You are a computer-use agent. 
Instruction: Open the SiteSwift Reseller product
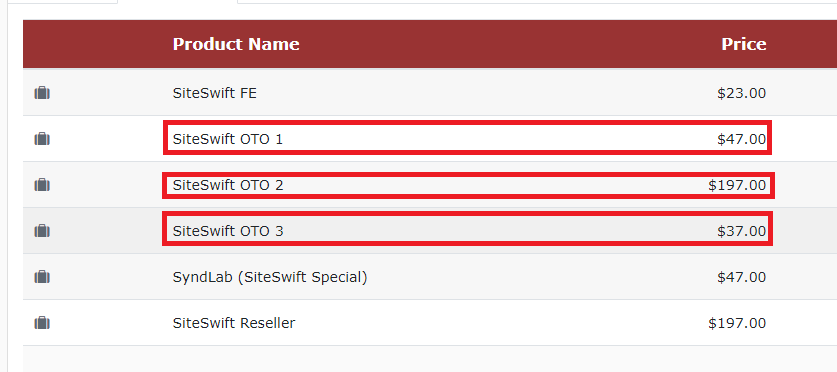(234, 323)
